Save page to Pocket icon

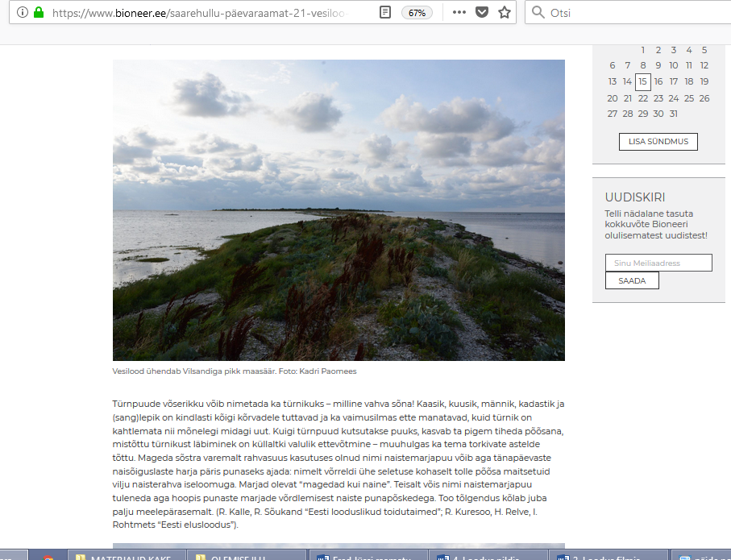tap(481, 13)
